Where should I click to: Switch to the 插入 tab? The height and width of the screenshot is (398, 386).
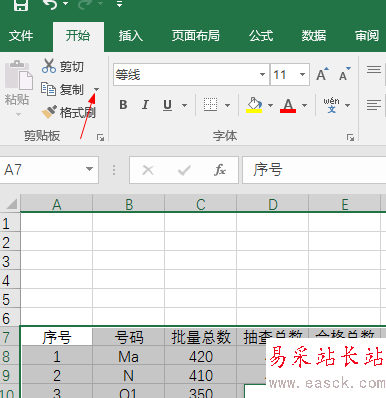131,36
